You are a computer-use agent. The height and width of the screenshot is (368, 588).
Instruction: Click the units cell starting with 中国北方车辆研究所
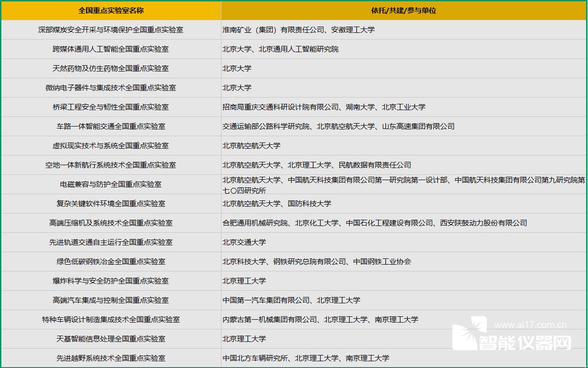pyautogui.click(x=404, y=358)
